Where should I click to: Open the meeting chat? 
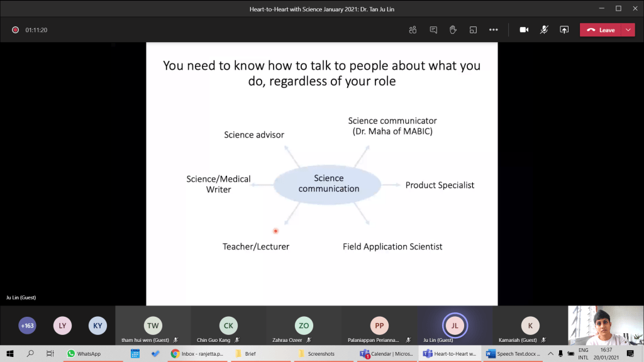point(433,30)
